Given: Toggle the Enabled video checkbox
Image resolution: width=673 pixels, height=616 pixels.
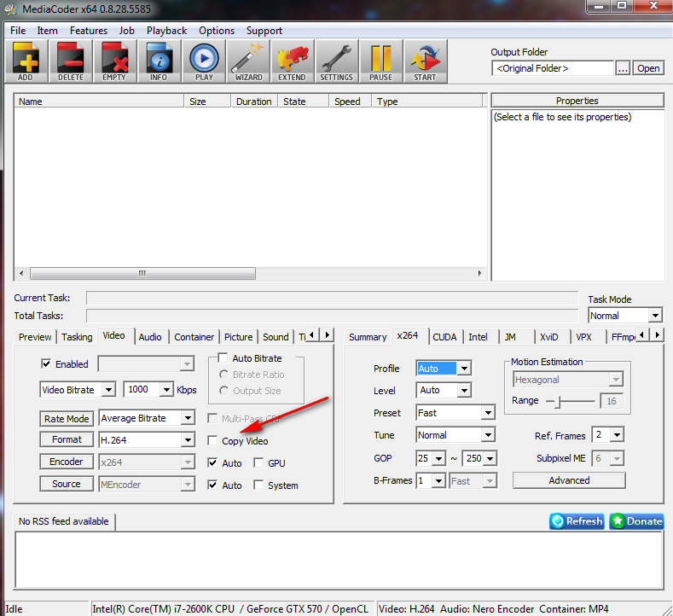Looking at the screenshot, I should click(x=46, y=363).
